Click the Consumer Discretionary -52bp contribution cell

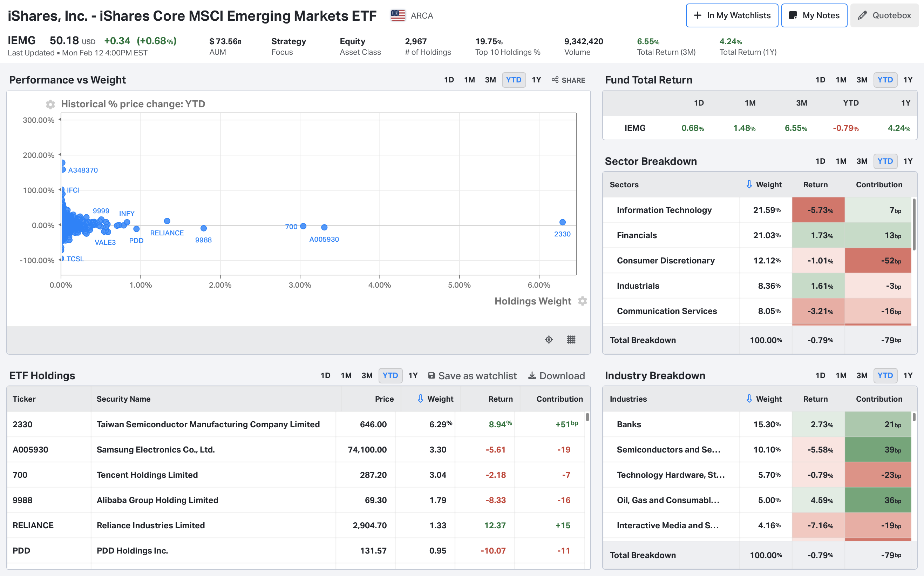[x=878, y=261]
